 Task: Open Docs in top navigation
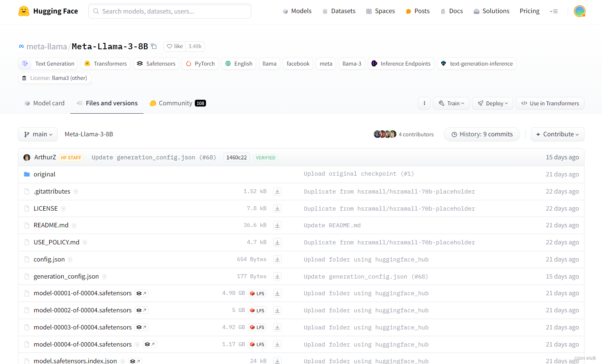[x=452, y=11]
